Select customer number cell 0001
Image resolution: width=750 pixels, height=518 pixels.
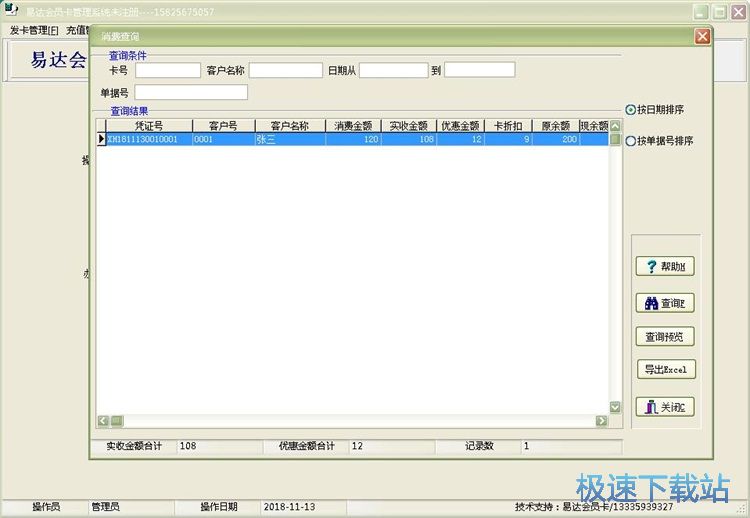pyautogui.click(x=223, y=139)
